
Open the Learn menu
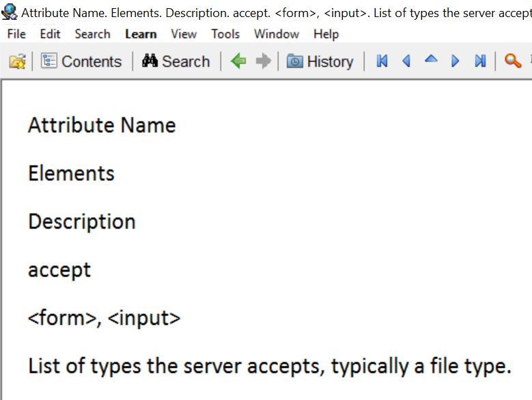pos(141,34)
